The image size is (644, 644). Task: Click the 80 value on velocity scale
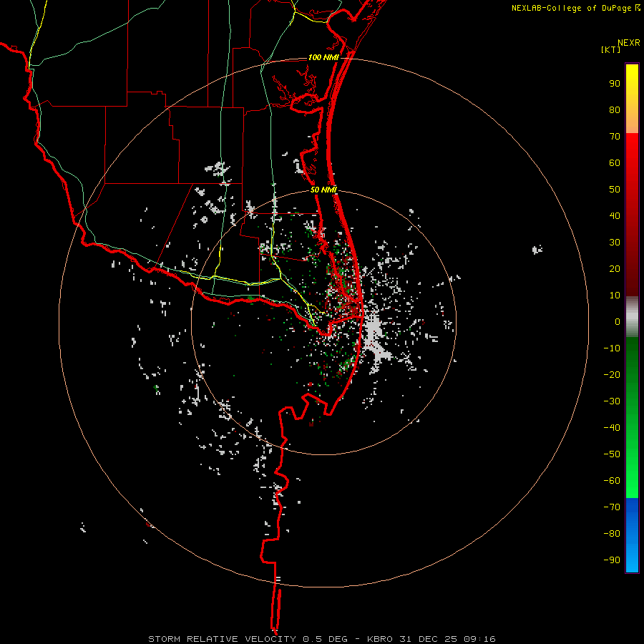615,110
